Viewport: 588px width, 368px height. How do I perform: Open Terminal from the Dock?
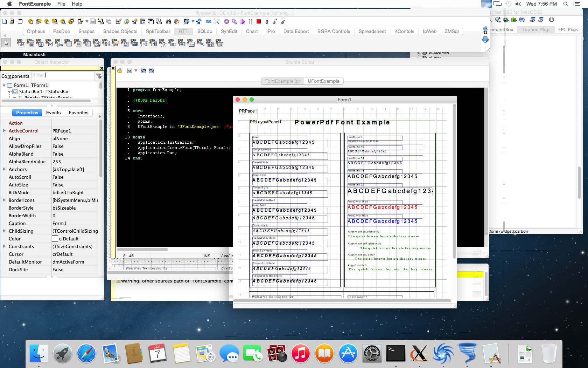pyautogui.click(x=395, y=353)
